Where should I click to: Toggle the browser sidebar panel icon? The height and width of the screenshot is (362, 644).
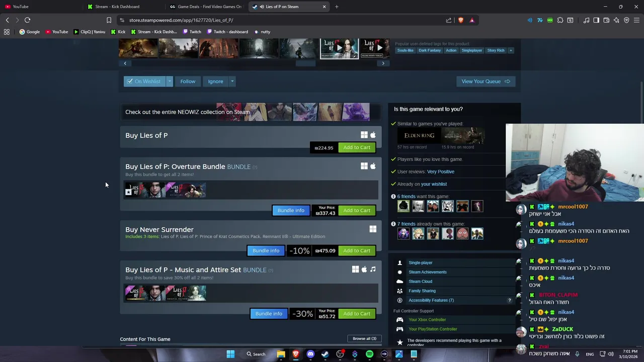pyautogui.click(x=596, y=20)
